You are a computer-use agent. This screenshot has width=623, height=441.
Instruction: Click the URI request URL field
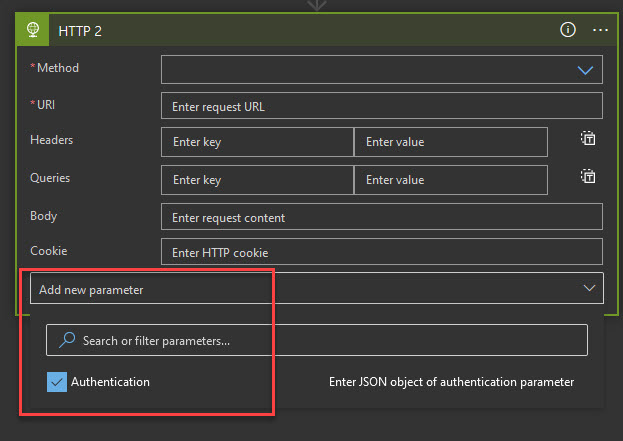pos(381,106)
